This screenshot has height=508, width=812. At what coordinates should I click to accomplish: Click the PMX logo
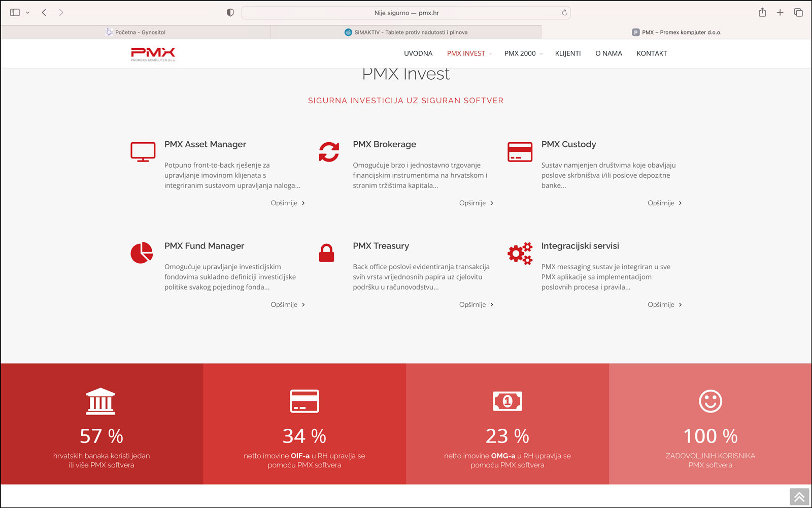click(x=153, y=54)
